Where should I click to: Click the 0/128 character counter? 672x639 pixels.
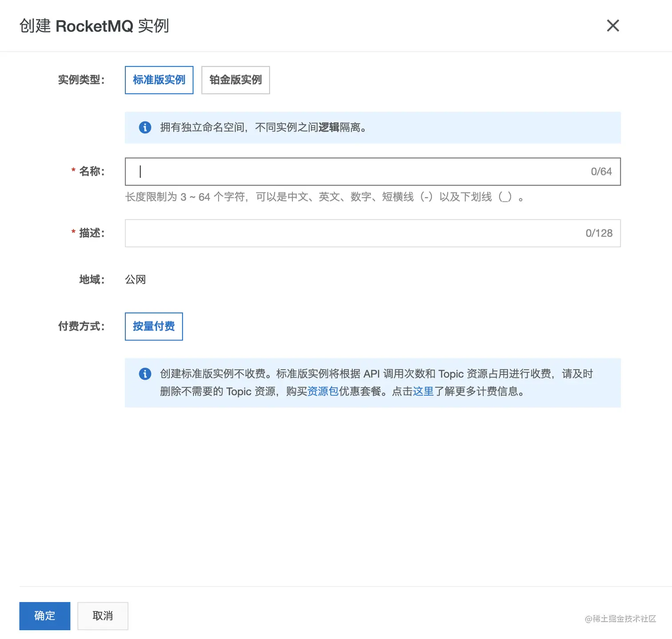(599, 233)
